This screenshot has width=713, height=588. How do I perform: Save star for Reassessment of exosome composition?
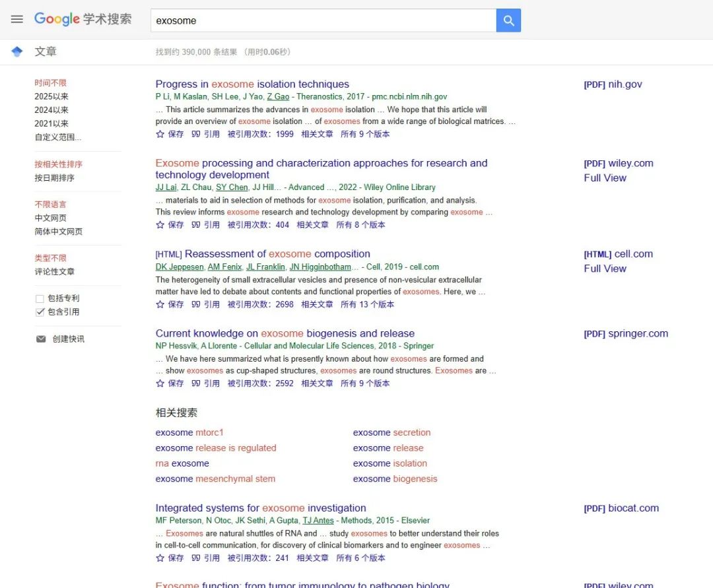coord(160,304)
